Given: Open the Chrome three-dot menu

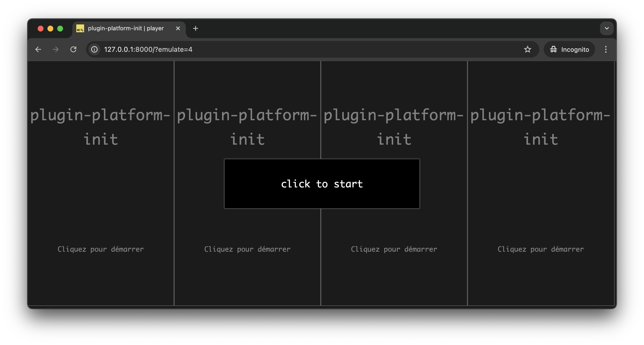Looking at the screenshot, I should tap(606, 49).
